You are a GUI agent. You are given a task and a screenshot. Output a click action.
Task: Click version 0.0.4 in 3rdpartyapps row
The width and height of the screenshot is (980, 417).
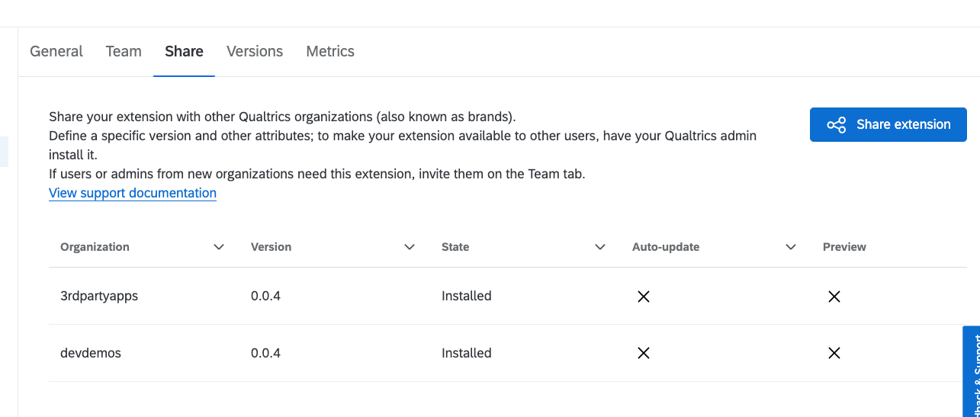(265, 296)
